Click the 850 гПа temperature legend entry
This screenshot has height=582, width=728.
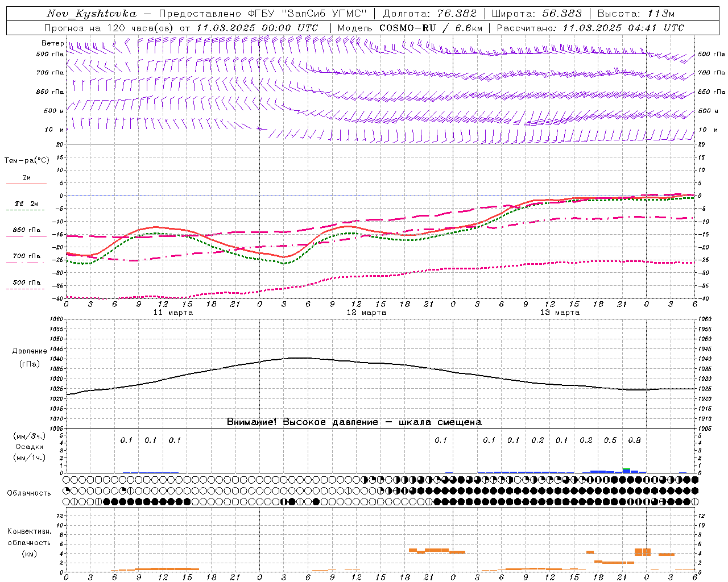[x=27, y=230]
